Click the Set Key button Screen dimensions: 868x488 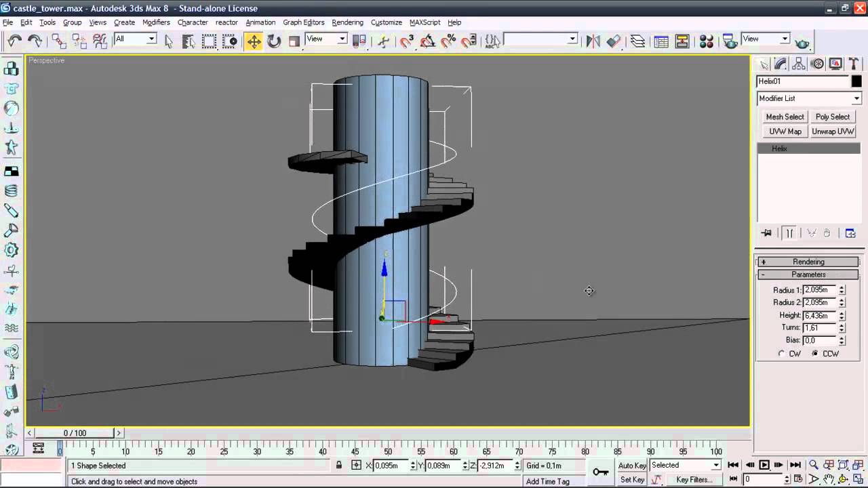click(632, 479)
